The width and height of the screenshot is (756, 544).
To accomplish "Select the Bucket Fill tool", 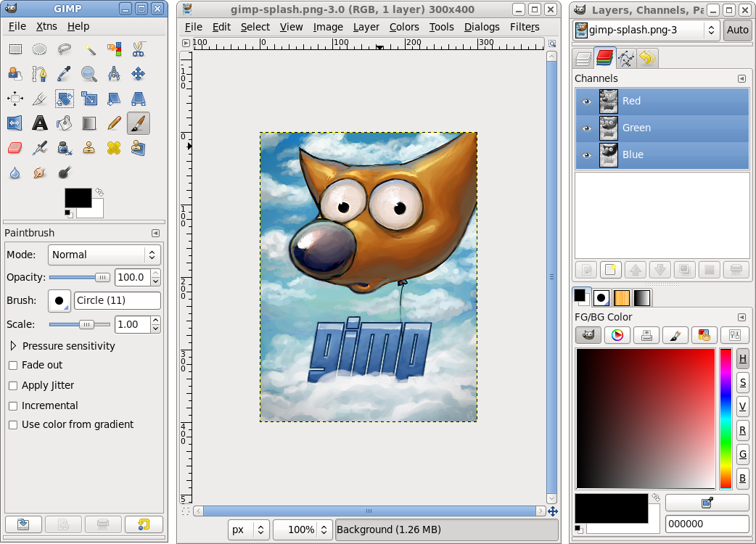I will [x=64, y=123].
